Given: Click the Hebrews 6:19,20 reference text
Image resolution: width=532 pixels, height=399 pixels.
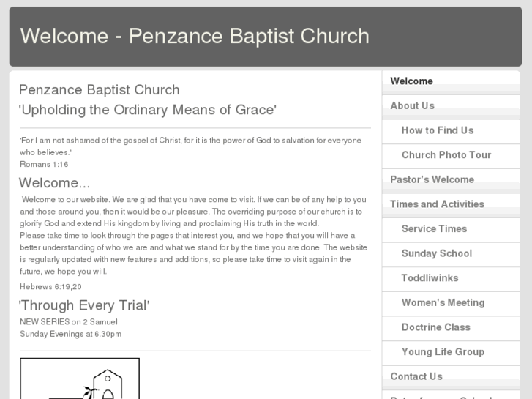Looking at the screenshot, I should [50, 286].
